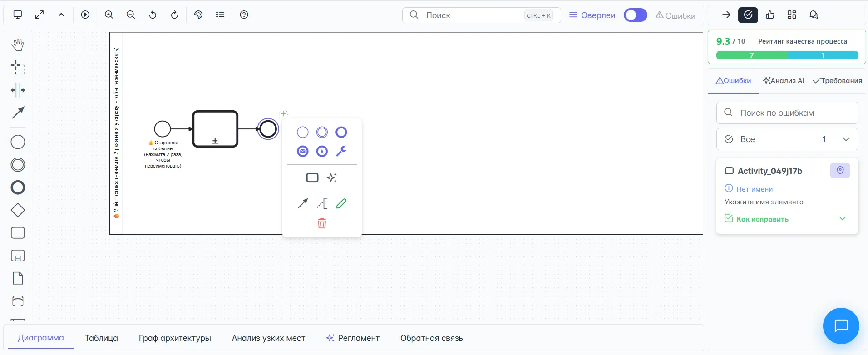Activate the lasso selection tool

[x=18, y=68]
